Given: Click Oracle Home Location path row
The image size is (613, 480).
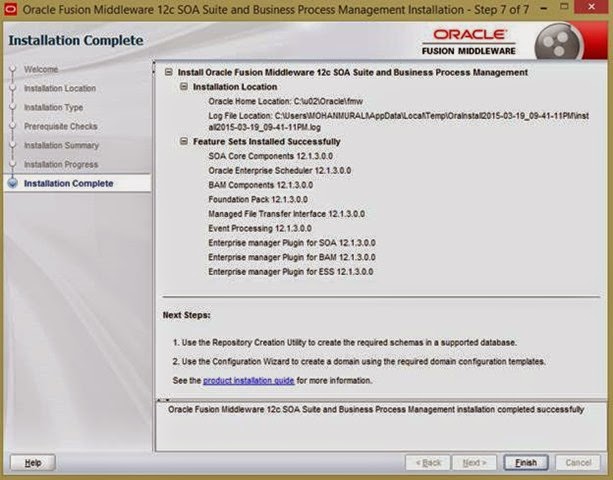Looking at the screenshot, I should coord(285,101).
